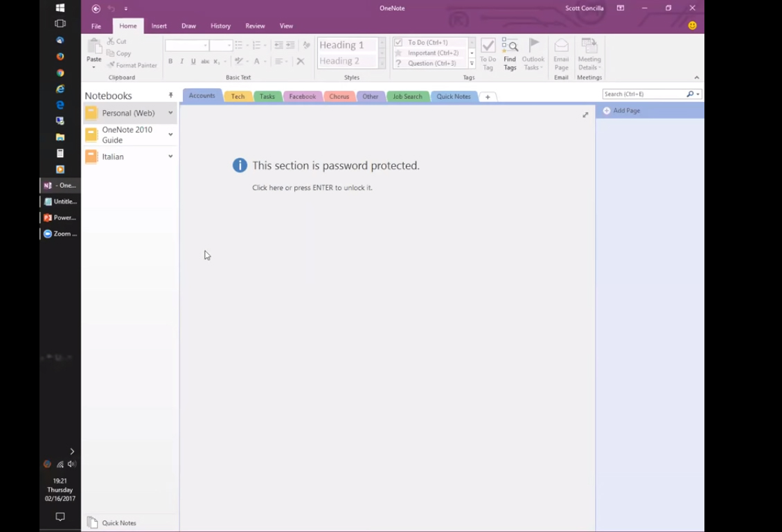Viewport: 782px width, 532px height.
Task: Decrease indent of text
Action: click(x=278, y=45)
